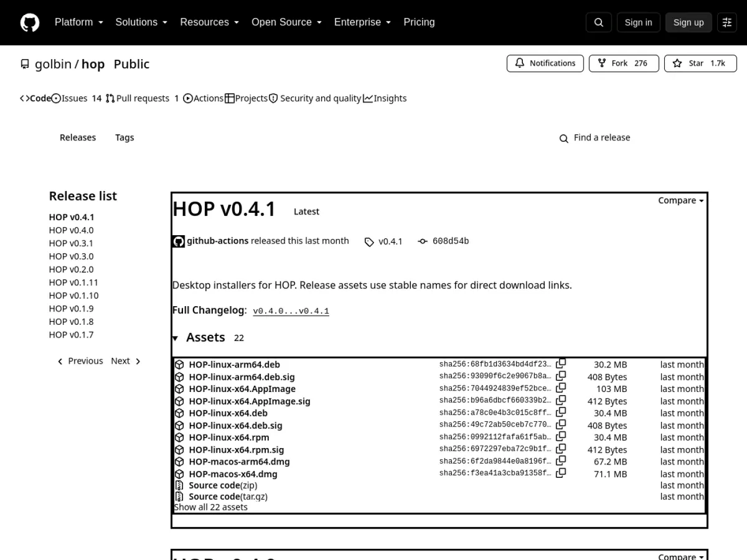
Task: Select HOP v0.2.0 in release list
Action: click(x=71, y=269)
